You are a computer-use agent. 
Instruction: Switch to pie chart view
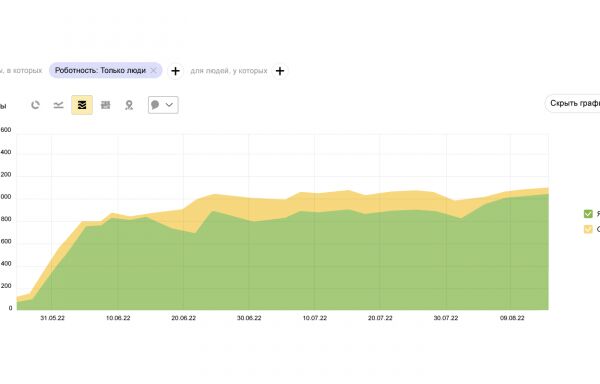coord(35,105)
